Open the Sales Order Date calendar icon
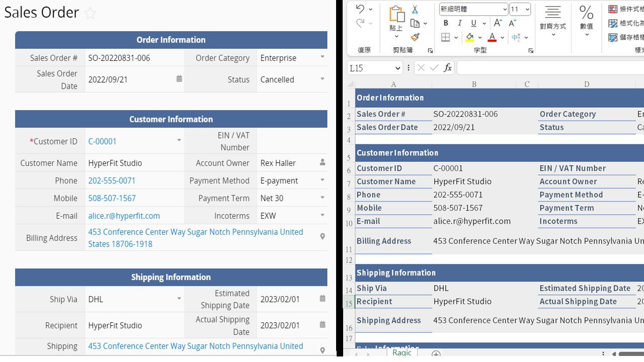The width and height of the screenshot is (644, 362). 179,79
